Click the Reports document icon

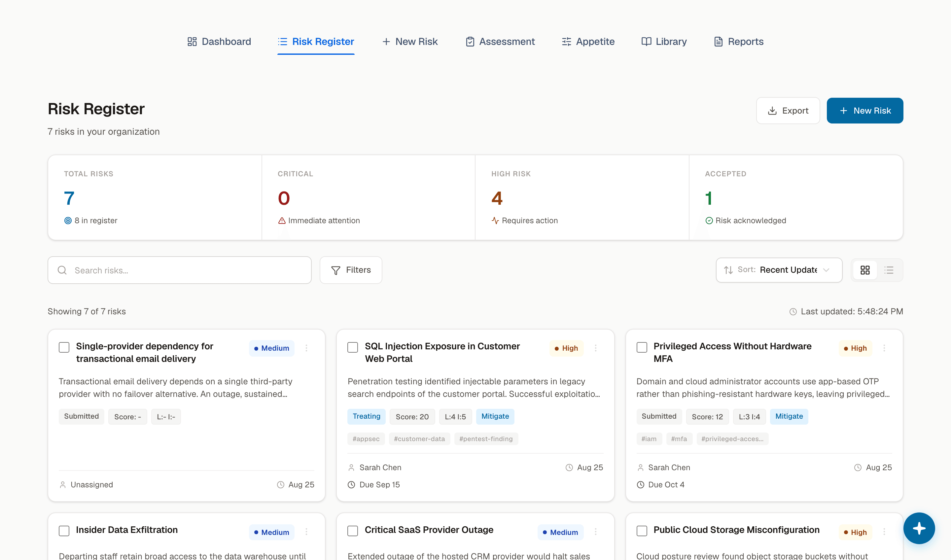click(x=719, y=42)
